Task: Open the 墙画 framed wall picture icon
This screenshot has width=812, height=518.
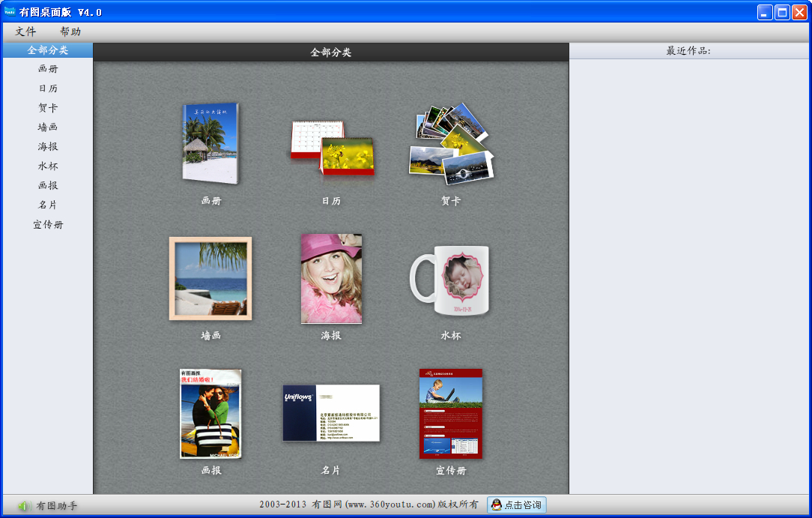Action: tap(210, 278)
